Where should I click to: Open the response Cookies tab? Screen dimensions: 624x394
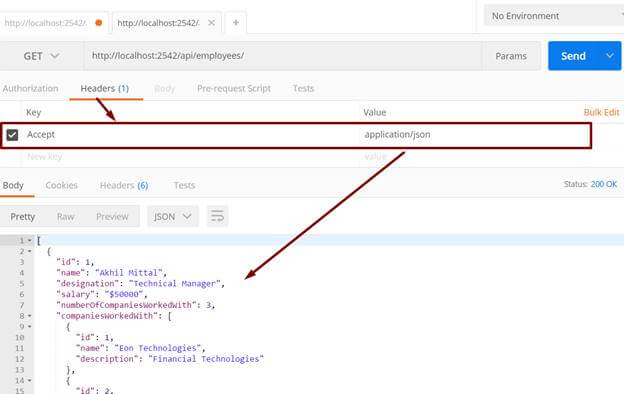click(x=61, y=185)
